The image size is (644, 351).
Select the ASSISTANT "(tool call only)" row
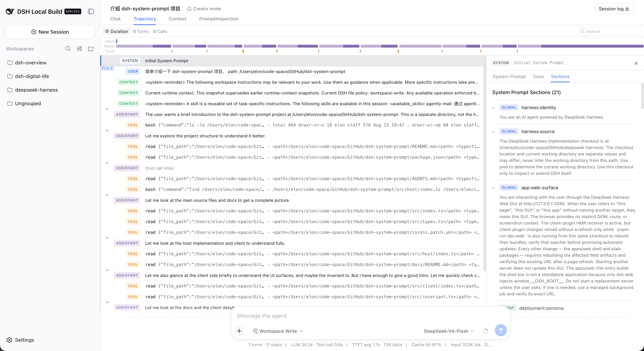[292, 168]
